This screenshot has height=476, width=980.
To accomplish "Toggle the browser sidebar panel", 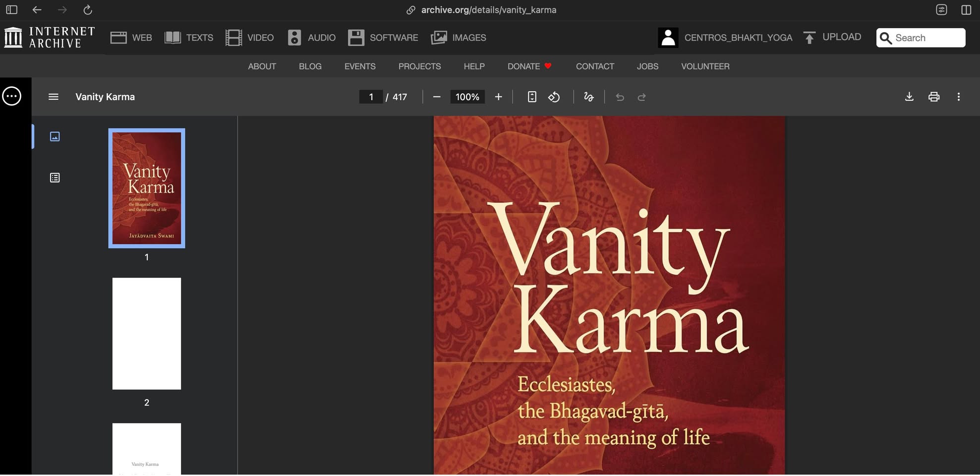I will pos(12,10).
